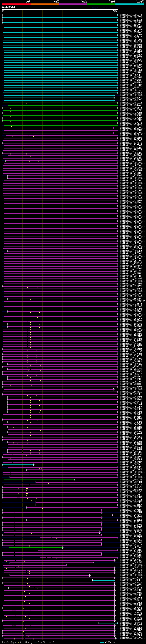The image size is (146, 644).
Task: Select UniRef100_P16638-2 label
Action: (x=132, y=301)
